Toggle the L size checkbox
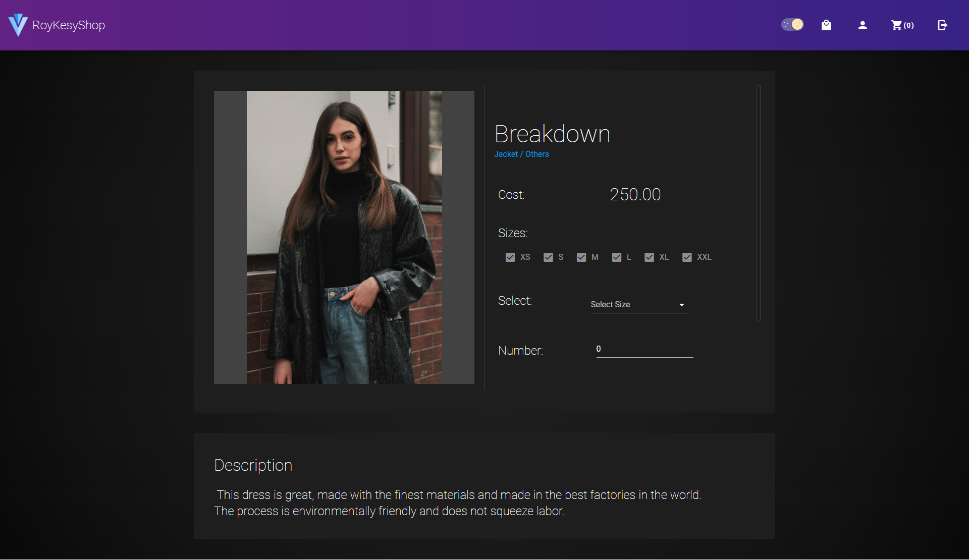 [x=617, y=257]
